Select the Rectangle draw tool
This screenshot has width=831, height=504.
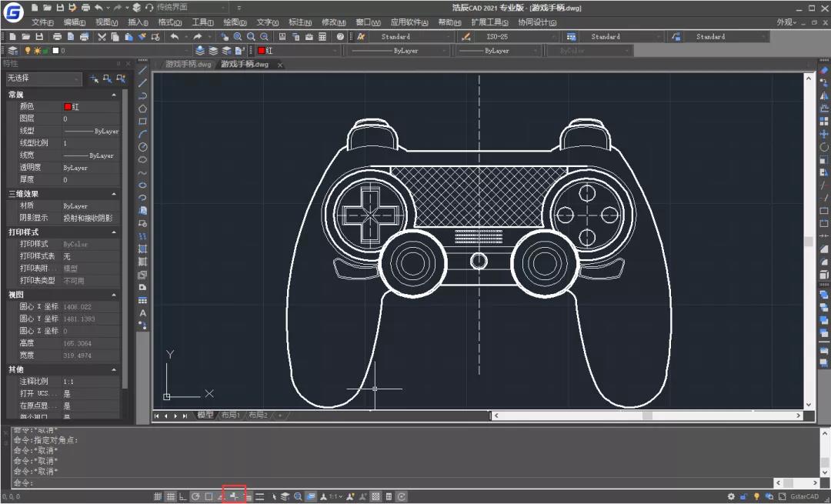pos(142,122)
